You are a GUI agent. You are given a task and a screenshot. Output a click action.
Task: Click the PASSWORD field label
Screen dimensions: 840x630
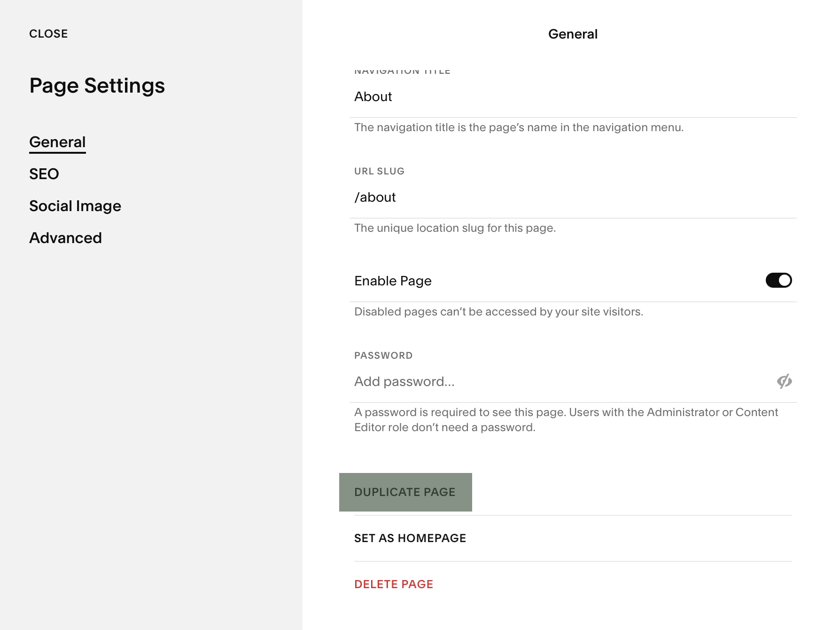[383, 355]
